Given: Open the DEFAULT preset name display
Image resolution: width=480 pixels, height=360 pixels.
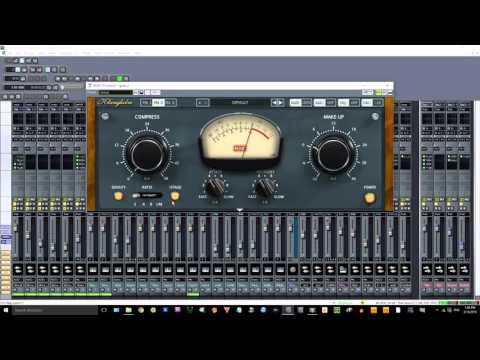Looking at the screenshot, I should (240, 103).
